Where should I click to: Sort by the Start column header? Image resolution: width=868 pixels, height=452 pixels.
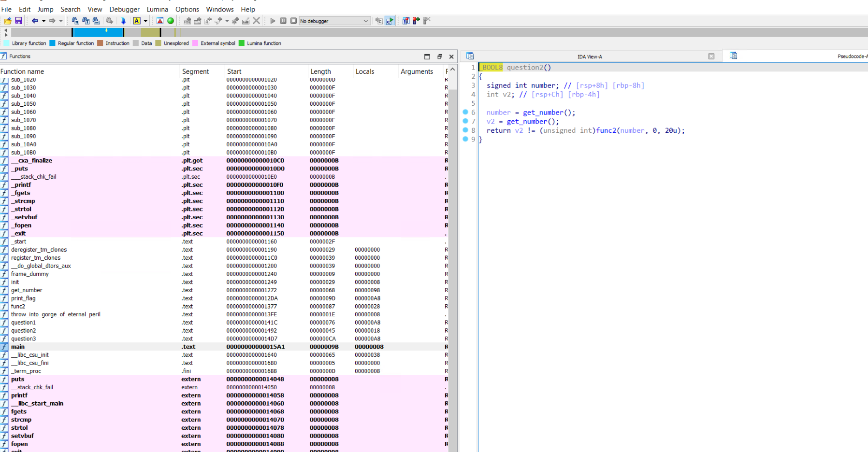pos(266,71)
